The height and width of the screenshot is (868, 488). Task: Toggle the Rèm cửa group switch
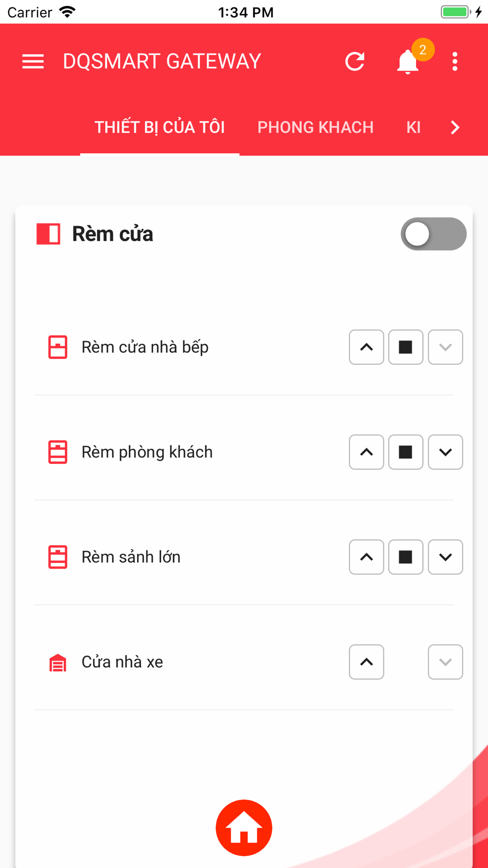point(433,234)
